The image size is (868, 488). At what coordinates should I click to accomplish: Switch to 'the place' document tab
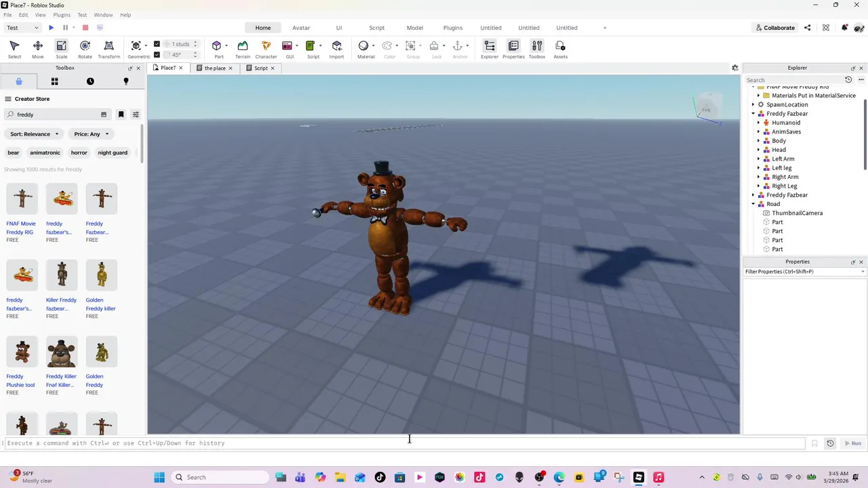click(x=215, y=68)
